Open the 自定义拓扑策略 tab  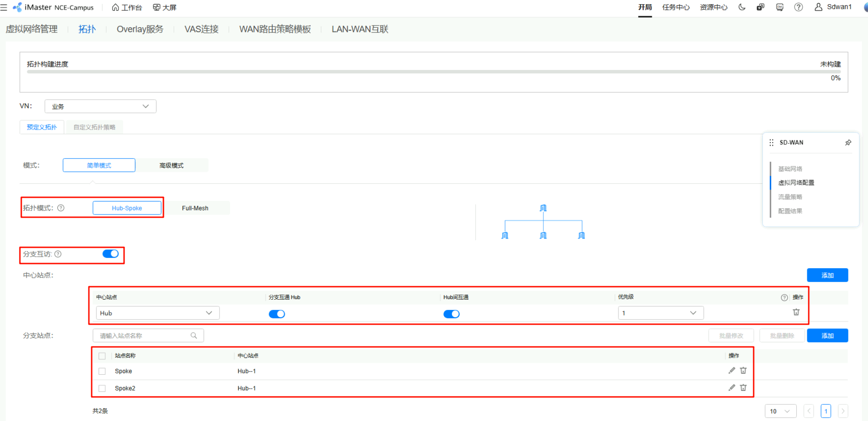(x=94, y=127)
